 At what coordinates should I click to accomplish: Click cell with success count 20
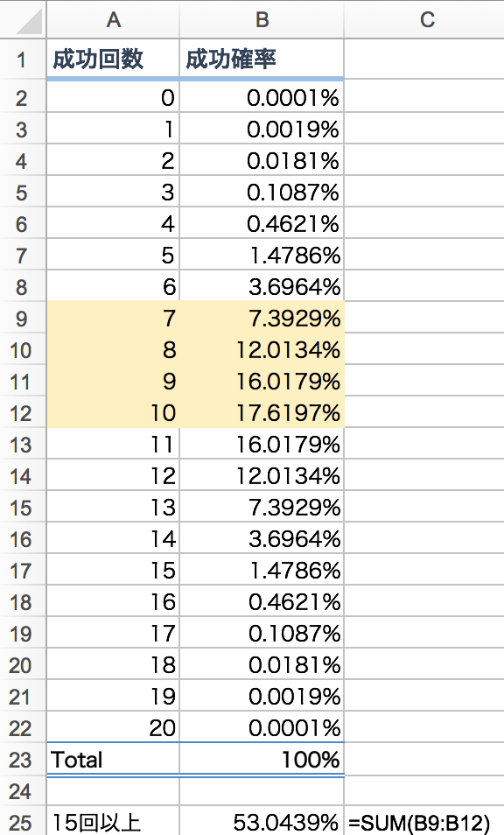click(113, 728)
